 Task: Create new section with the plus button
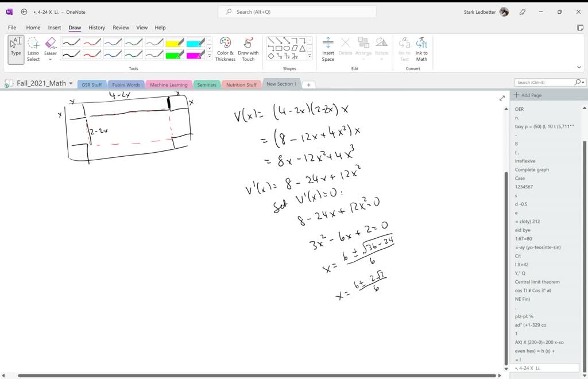point(308,84)
